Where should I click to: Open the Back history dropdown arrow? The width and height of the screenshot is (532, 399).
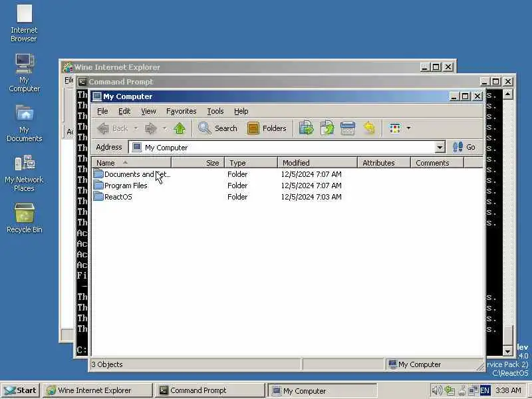point(136,128)
